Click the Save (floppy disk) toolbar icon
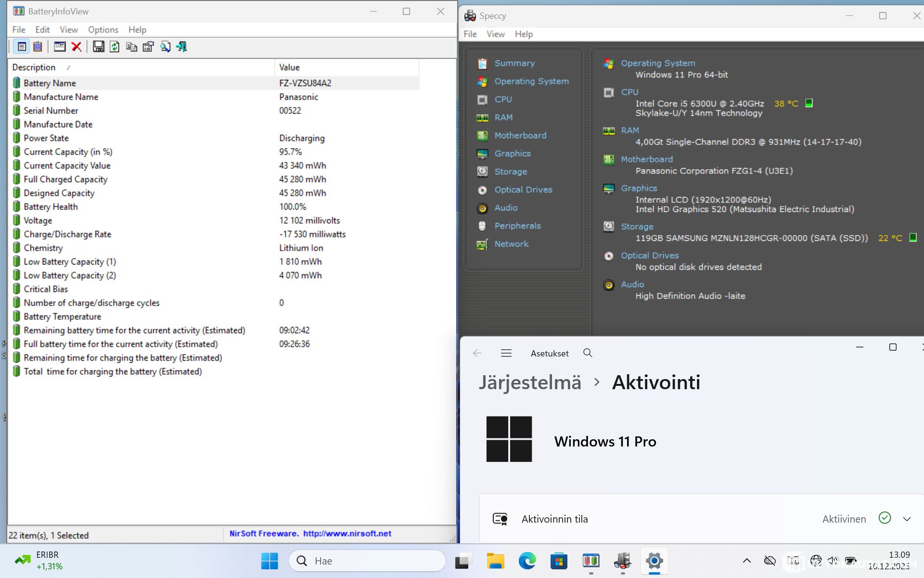Image resolution: width=924 pixels, height=578 pixels. [98, 47]
